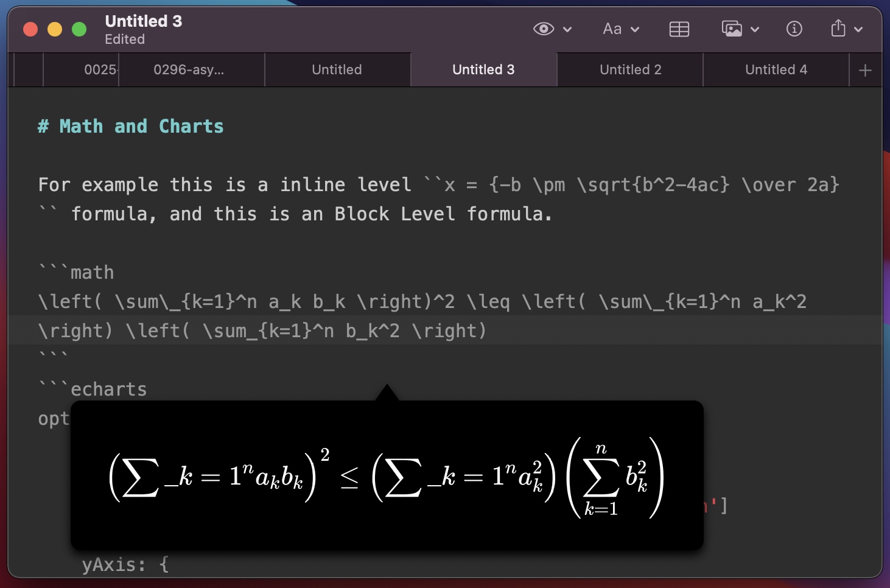This screenshot has width=890, height=588.
Task: Switch to the Untitled 2 tab
Action: (630, 70)
